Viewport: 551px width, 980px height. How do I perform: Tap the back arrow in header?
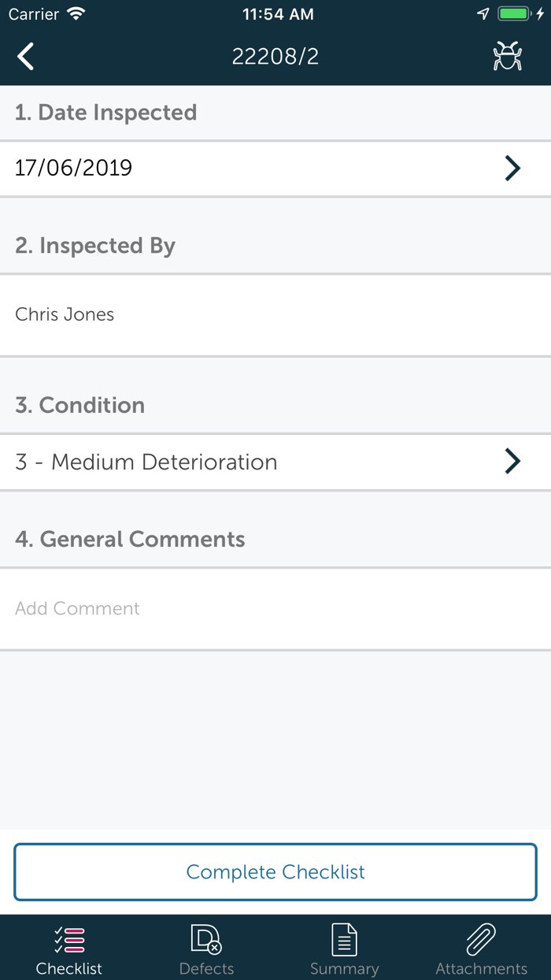click(26, 57)
